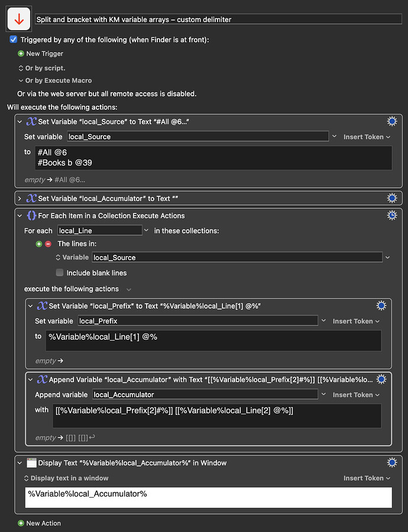Expand the Or by script trigger section
Viewport: 408px width, 532px height.
pyautogui.click(x=21, y=67)
